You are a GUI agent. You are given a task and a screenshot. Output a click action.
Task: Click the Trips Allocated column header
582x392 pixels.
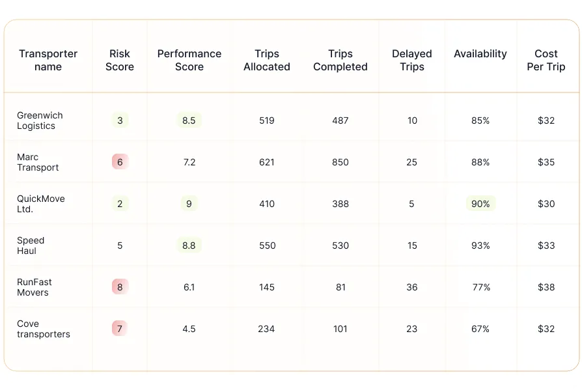[x=267, y=60]
